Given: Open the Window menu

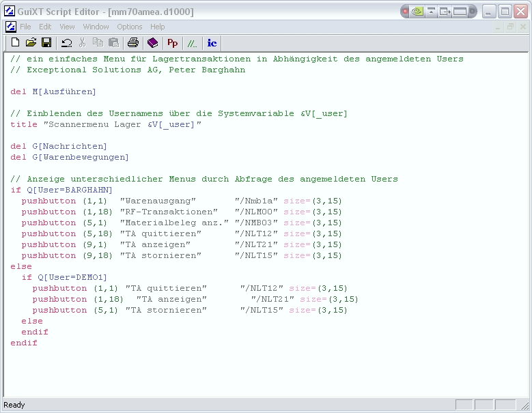Looking at the screenshot, I should click(96, 27).
